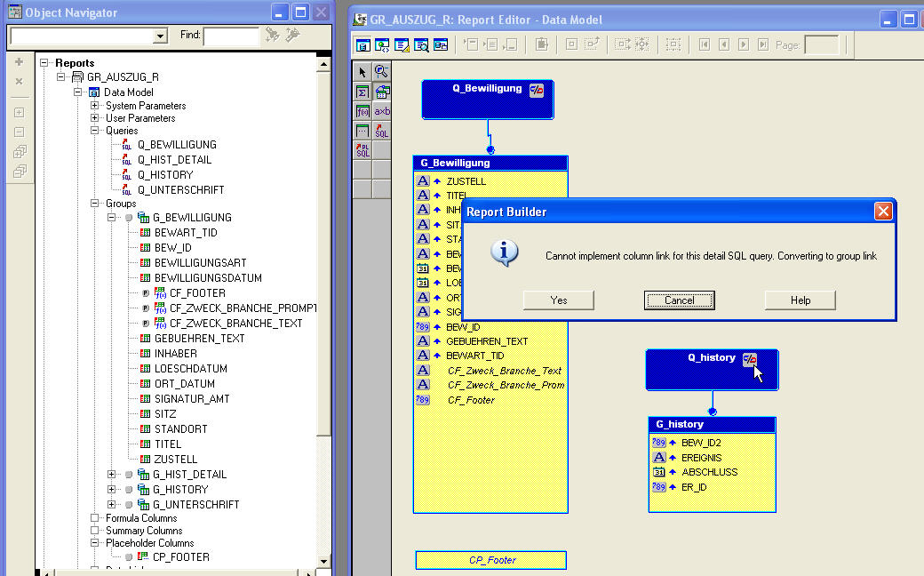Click Yes in Report Builder dialog
This screenshot has height=576, width=924.
click(558, 300)
